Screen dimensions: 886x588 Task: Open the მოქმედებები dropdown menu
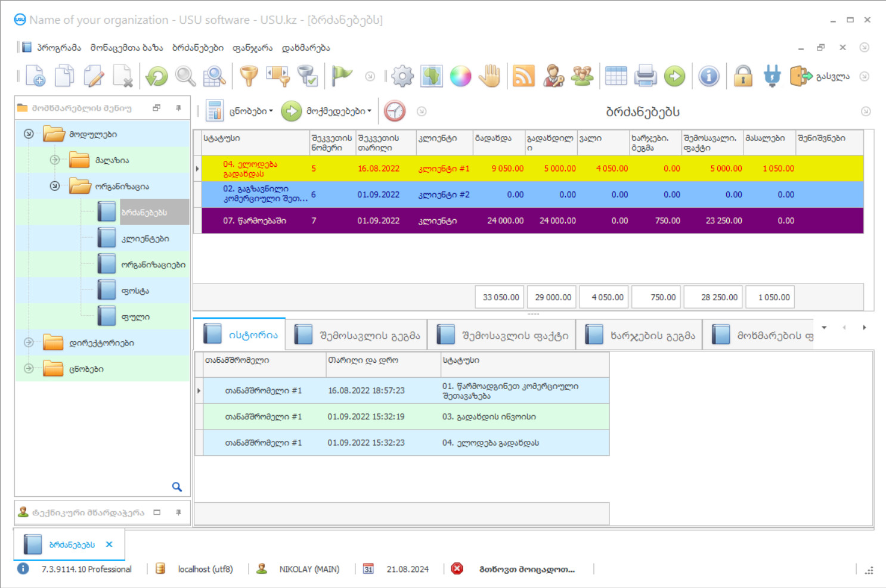[x=338, y=111]
